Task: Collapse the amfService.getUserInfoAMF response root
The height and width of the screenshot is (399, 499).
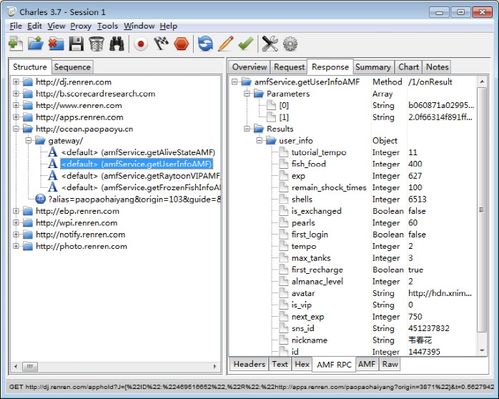Action: pyautogui.click(x=235, y=82)
